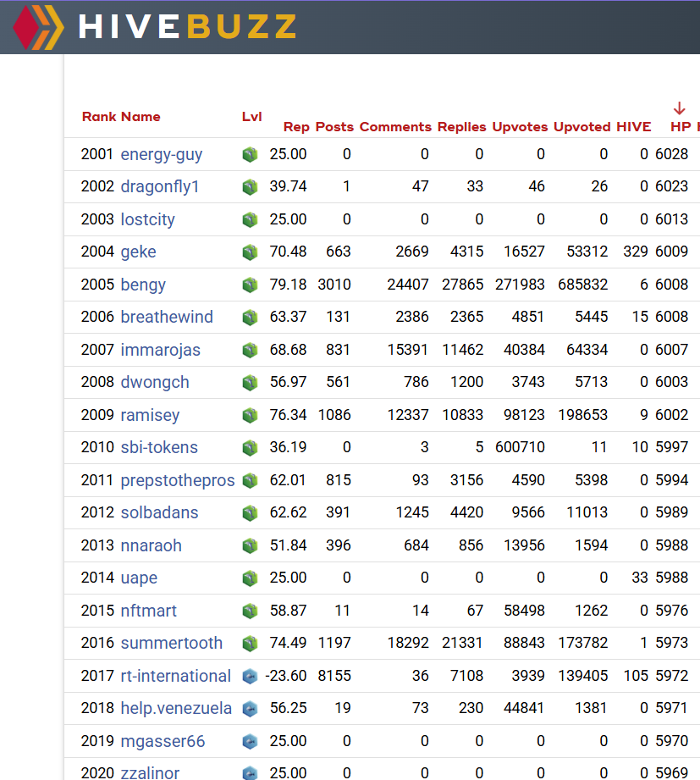700x780 pixels.
Task: Open uape's profile link
Action: pos(139,578)
